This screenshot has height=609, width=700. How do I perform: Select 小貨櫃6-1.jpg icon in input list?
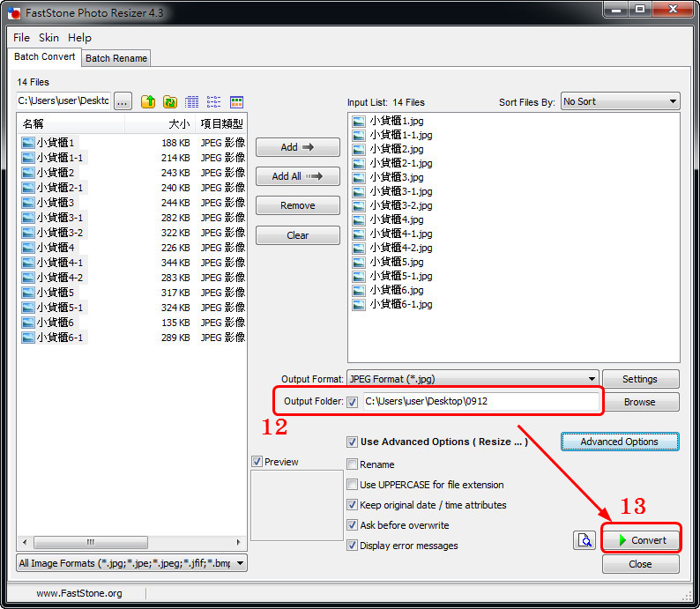(359, 304)
